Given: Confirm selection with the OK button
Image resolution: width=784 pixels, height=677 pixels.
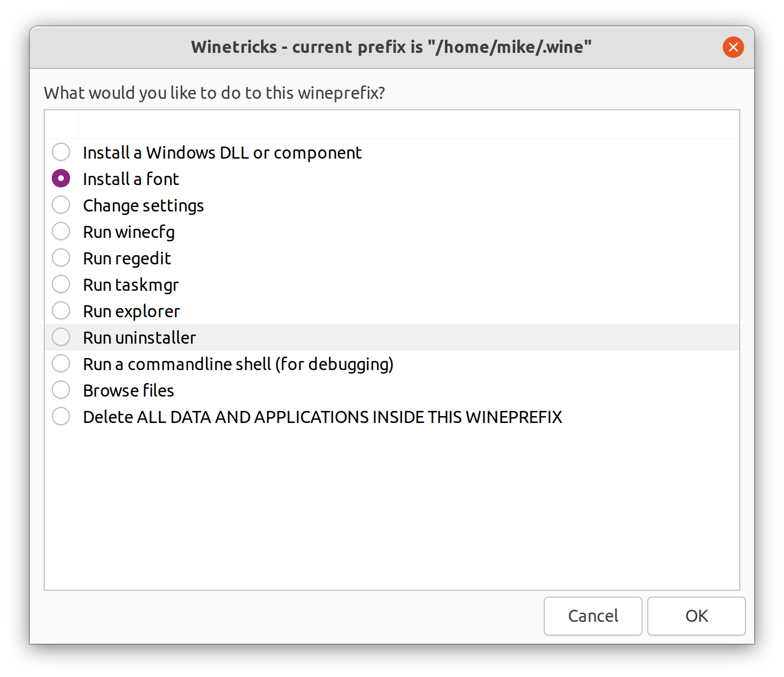Looking at the screenshot, I should pos(697,616).
